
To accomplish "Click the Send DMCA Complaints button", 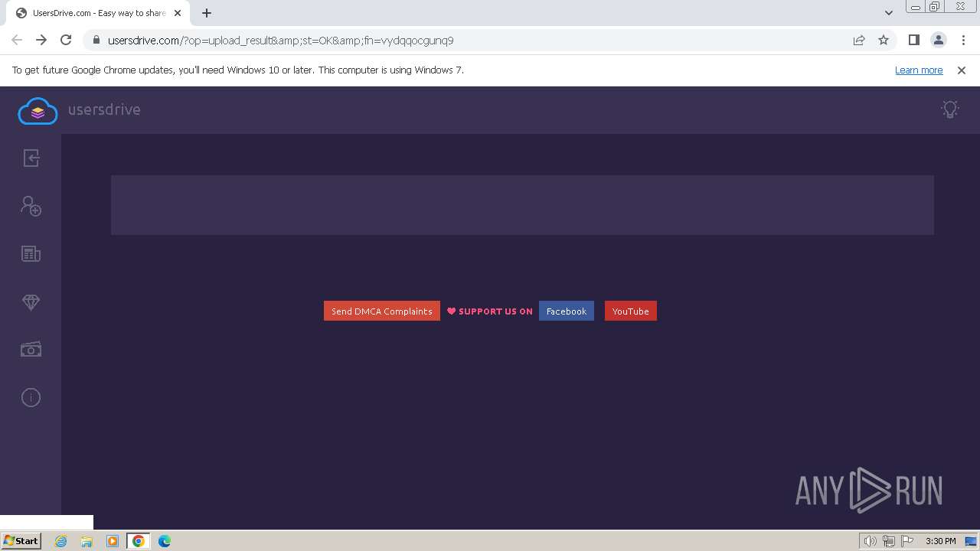I will (382, 311).
